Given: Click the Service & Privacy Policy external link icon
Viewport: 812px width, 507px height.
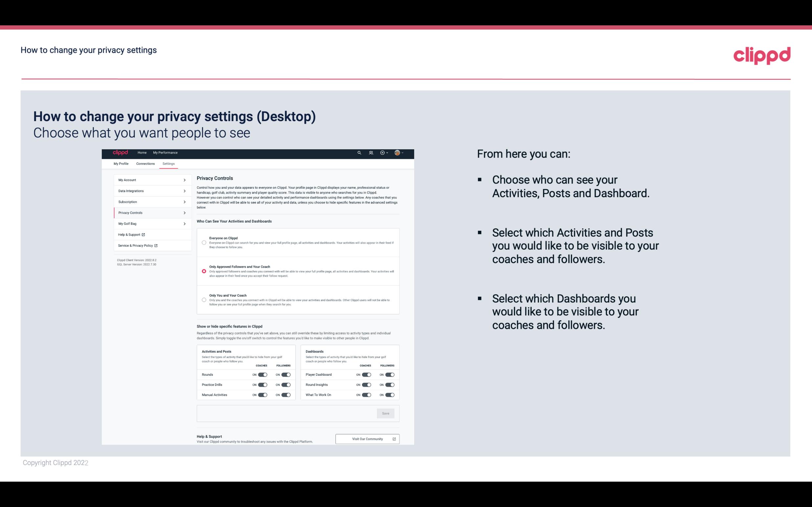Looking at the screenshot, I should tap(155, 245).
